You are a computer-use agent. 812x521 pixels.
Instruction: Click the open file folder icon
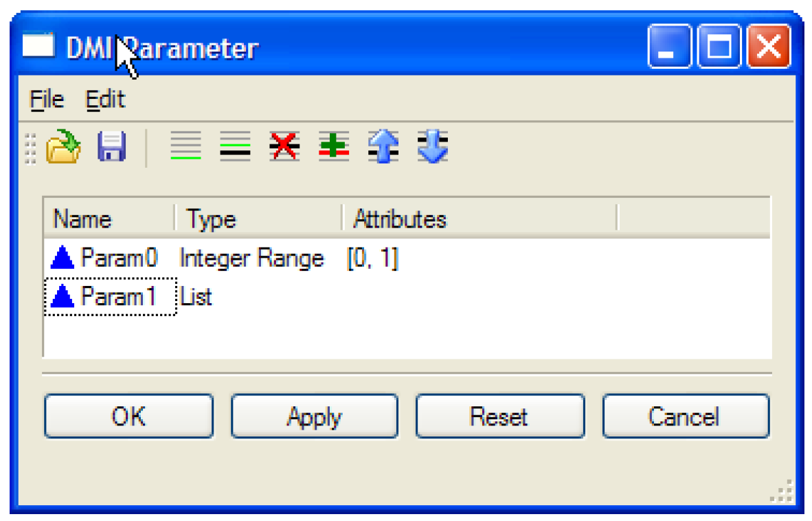tap(63, 146)
